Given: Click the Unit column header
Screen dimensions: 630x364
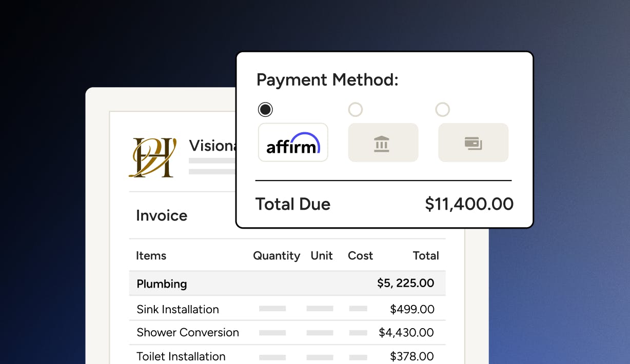Looking at the screenshot, I should click(x=322, y=256).
